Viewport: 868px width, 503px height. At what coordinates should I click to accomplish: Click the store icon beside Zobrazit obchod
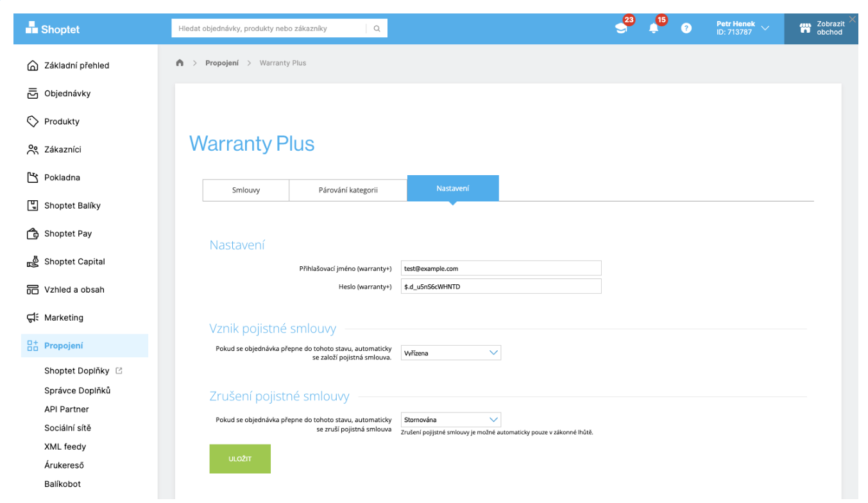tap(805, 28)
